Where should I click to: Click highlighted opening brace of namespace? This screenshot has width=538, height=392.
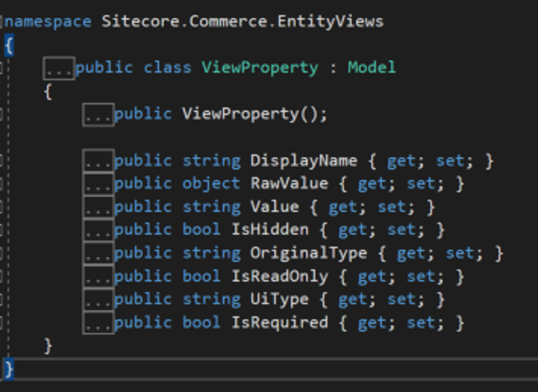(x=9, y=45)
